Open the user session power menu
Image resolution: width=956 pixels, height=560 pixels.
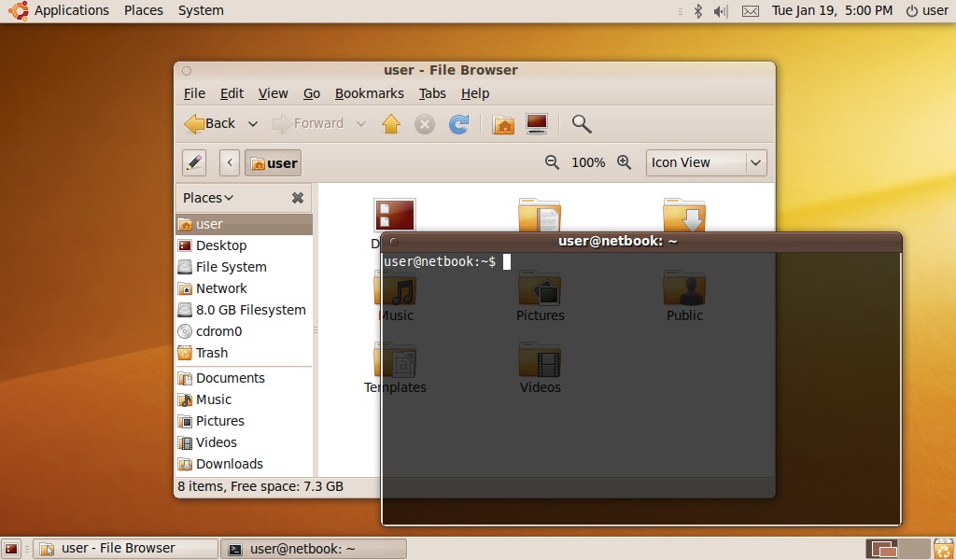[927, 10]
